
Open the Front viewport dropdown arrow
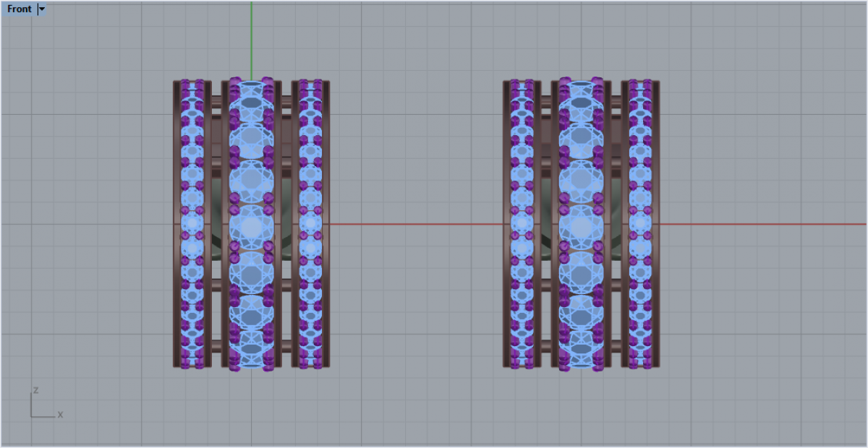coord(41,9)
